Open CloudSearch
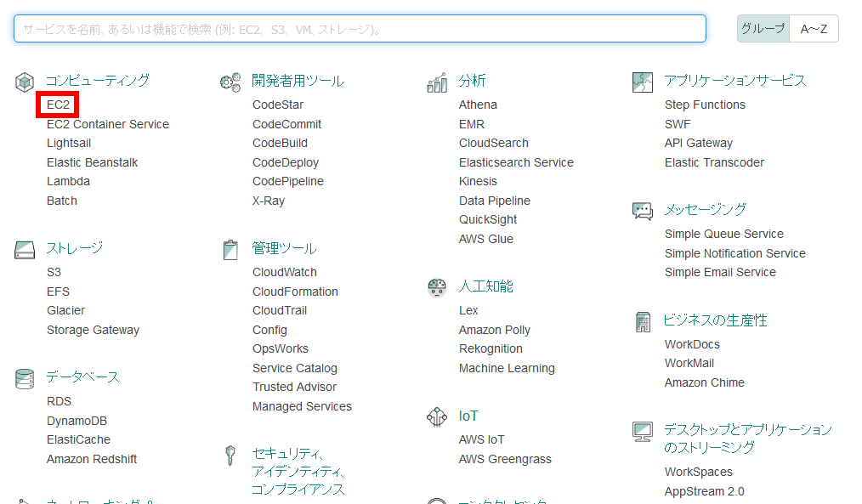This screenshot has height=504, width=862. pos(494,143)
